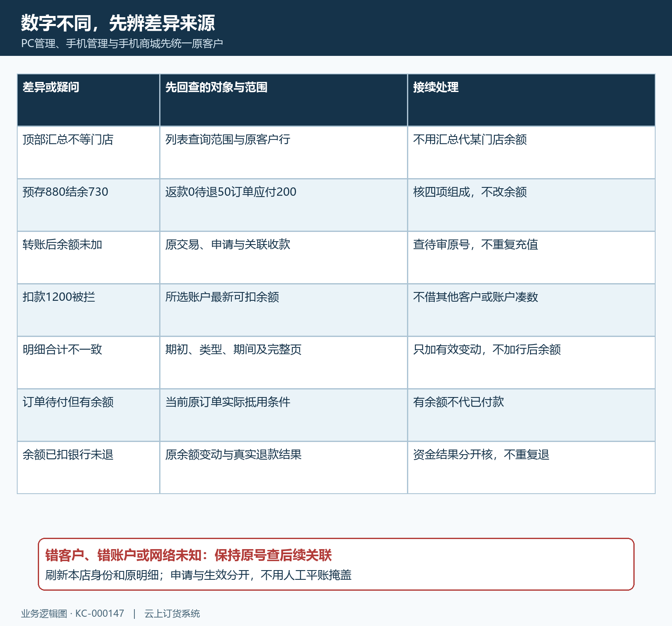Click the cell 明细合计不一致

(88, 363)
